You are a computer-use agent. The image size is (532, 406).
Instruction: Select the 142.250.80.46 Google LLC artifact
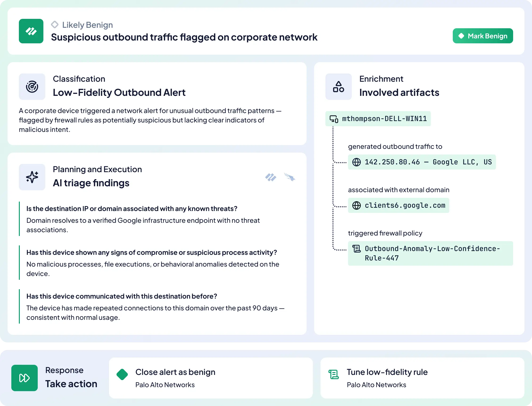[421, 162]
